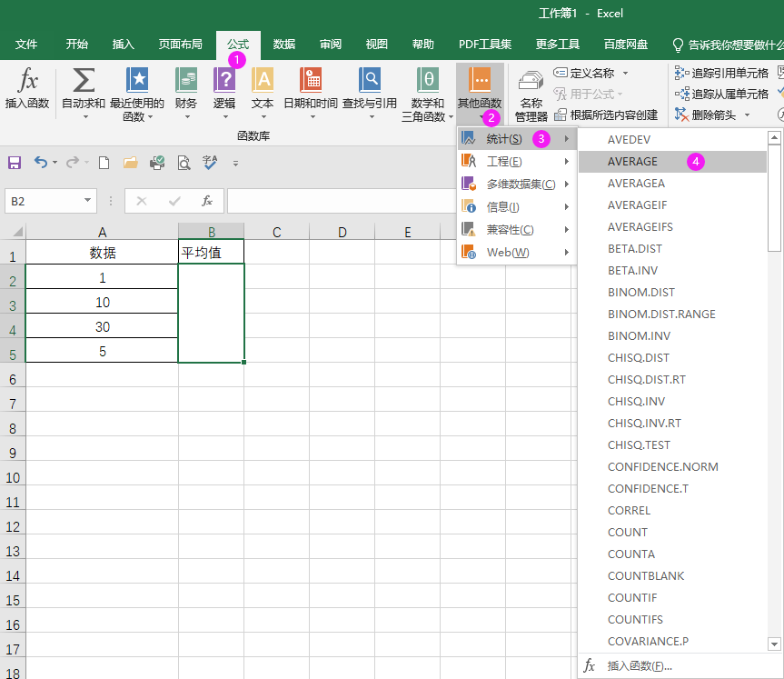784x679 pixels.
Task: Select row 6 header
Action: pyautogui.click(x=13, y=379)
